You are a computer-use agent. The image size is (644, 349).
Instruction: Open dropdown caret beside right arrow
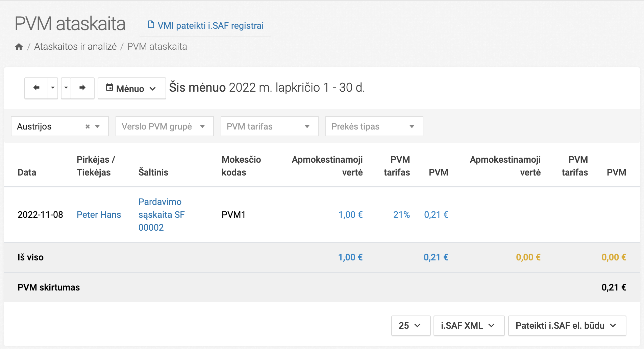pos(66,88)
